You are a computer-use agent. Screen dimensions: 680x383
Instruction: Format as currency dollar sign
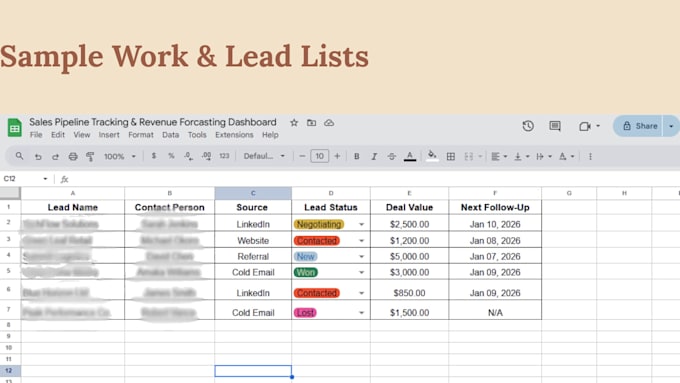click(x=154, y=156)
